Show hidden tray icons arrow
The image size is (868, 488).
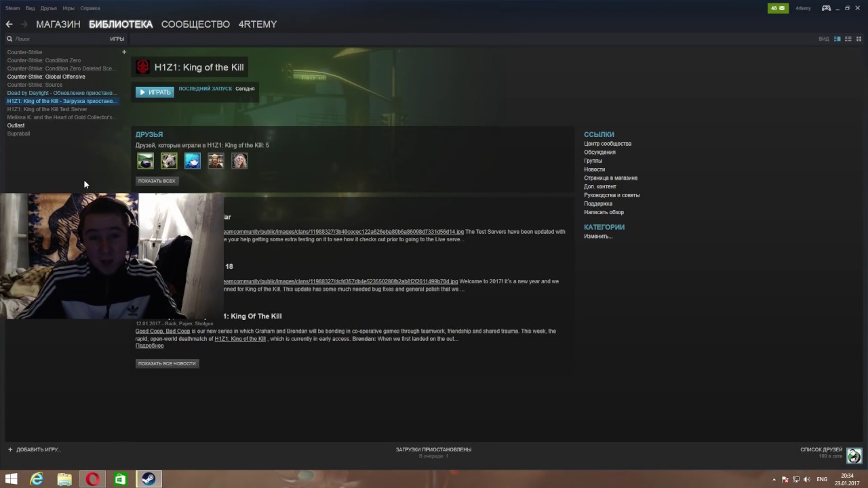(x=774, y=479)
